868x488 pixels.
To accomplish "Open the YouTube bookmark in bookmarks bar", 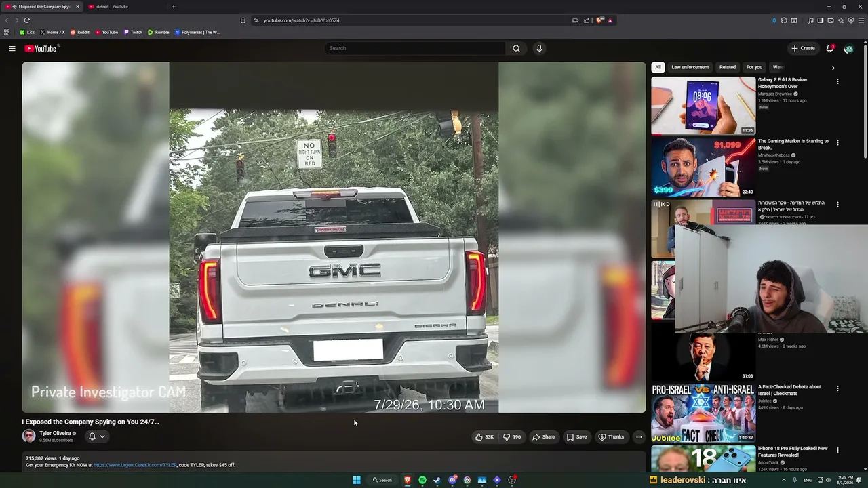I will [x=106, y=32].
